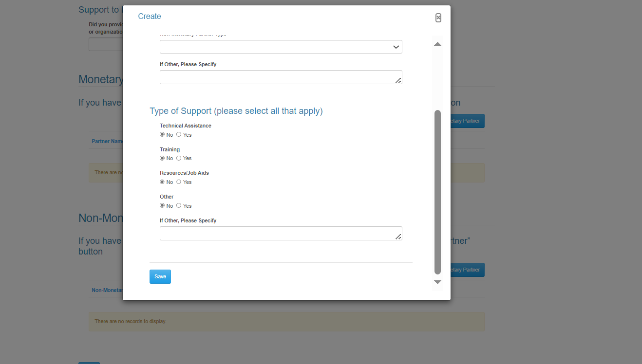Screen dimensions: 642x364
Task: Select Yes for Other support type
Action: click(x=179, y=206)
